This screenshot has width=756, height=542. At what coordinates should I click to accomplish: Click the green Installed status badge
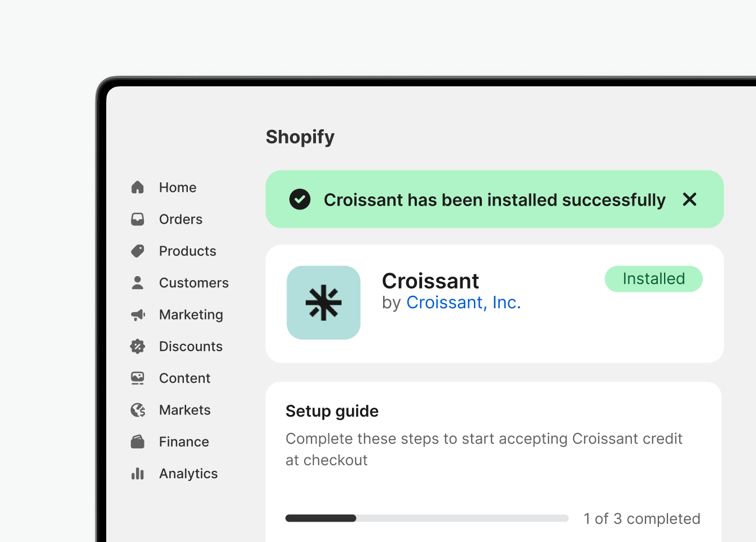click(x=653, y=279)
